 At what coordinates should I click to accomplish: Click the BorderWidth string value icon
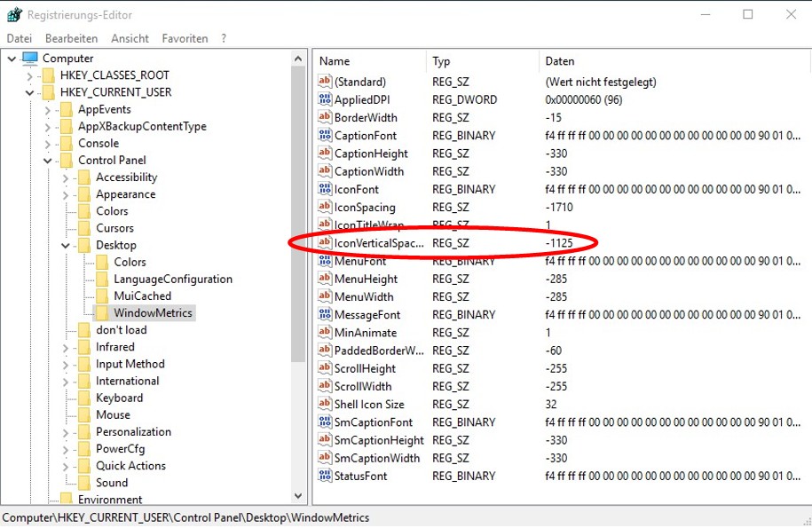(325, 118)
